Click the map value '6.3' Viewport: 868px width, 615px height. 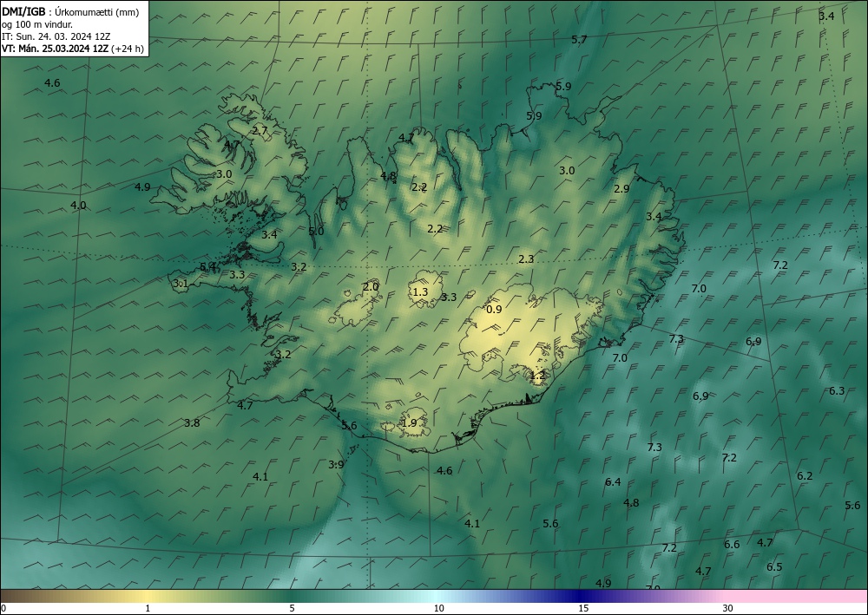click(x=837, y=391)
